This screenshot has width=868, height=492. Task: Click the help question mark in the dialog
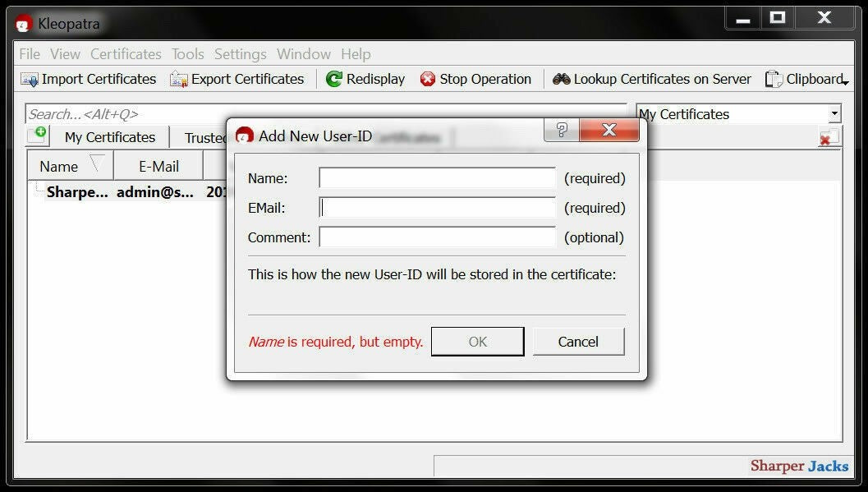tap(560, 130)
